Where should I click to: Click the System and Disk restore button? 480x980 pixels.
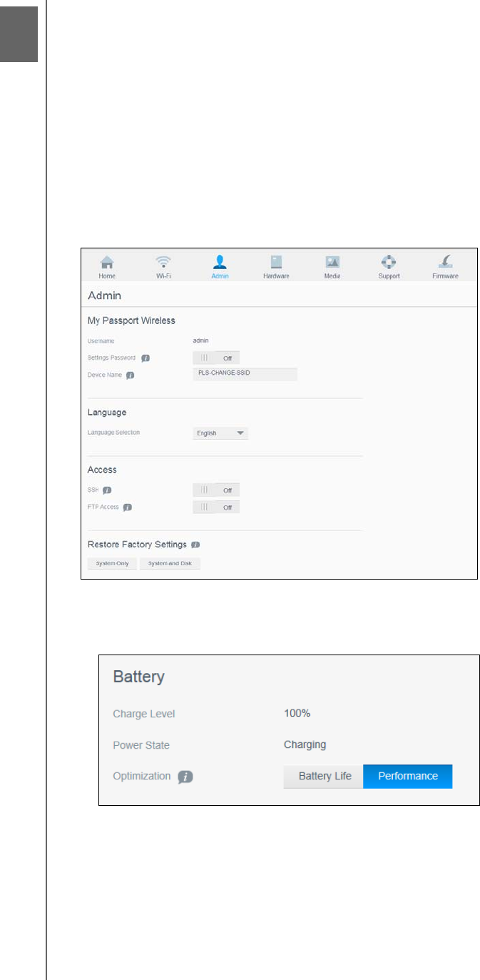pos(170,564)
